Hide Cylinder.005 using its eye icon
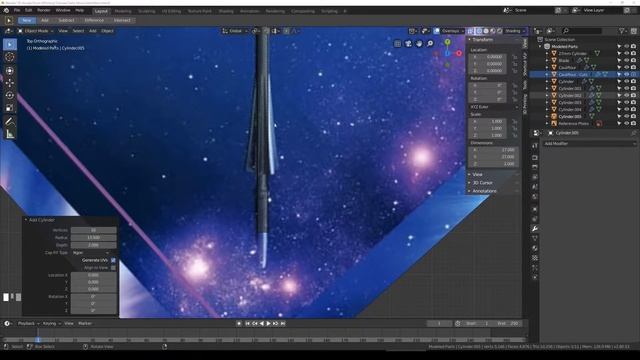The image size is (640, 360). 627,116
